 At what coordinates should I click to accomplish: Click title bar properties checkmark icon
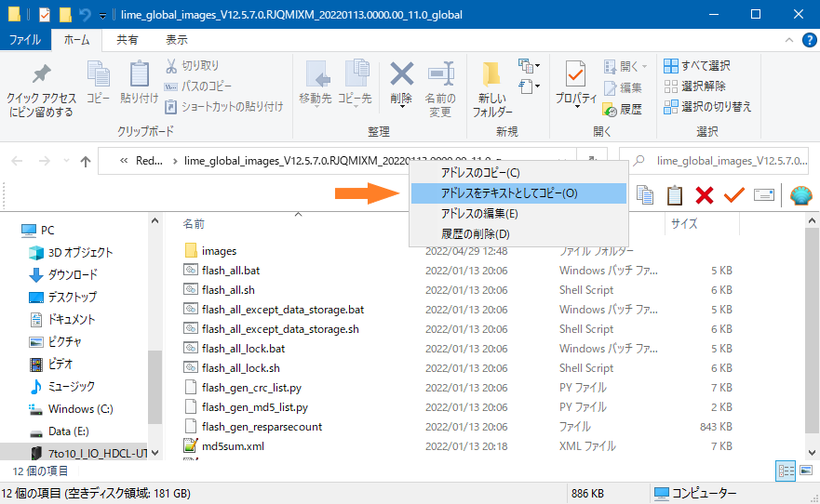(45, 15)
